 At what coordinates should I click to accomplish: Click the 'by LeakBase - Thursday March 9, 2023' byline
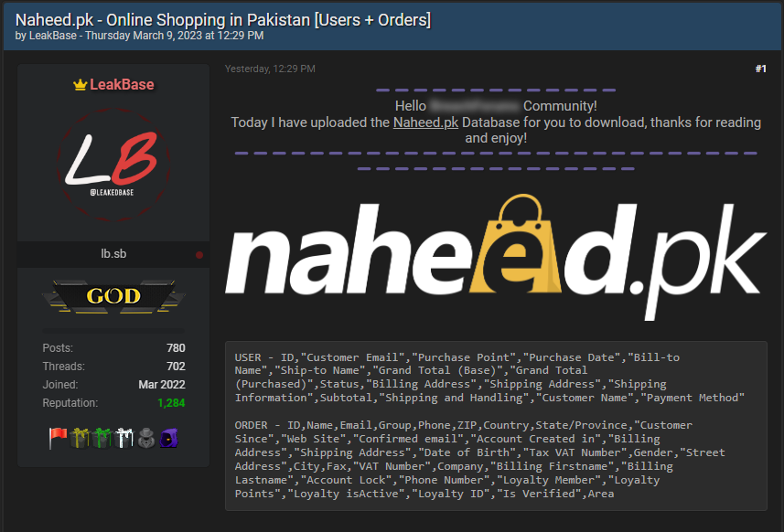[139, 36]
